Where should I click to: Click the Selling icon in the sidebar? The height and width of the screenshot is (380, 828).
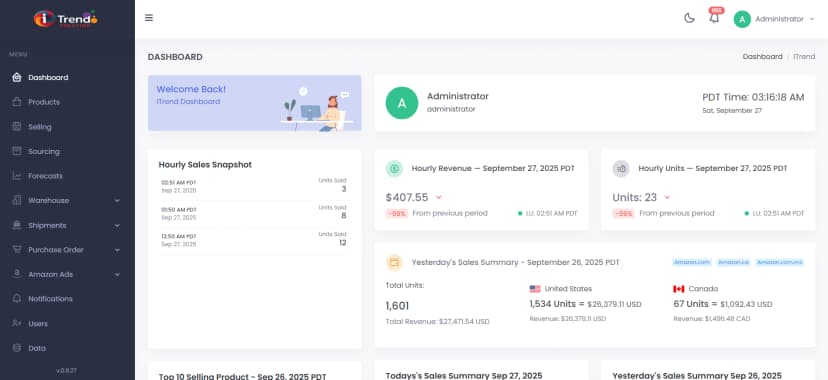point(17,127)
